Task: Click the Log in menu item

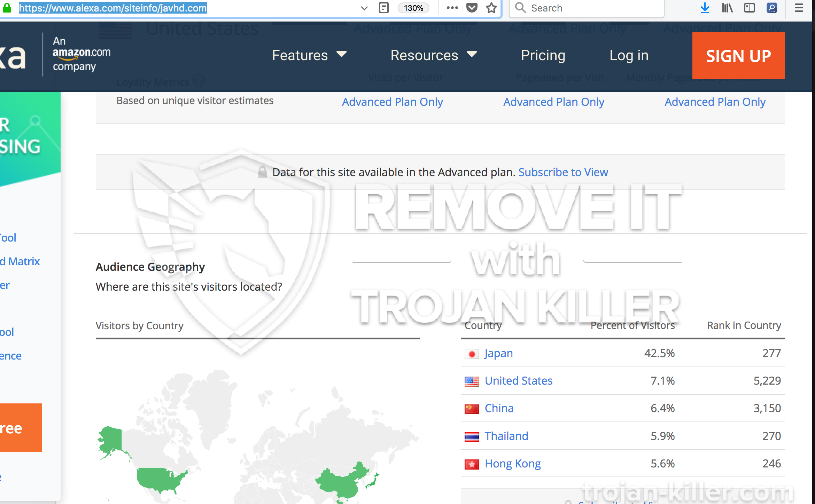Action: tap(628, 55)
